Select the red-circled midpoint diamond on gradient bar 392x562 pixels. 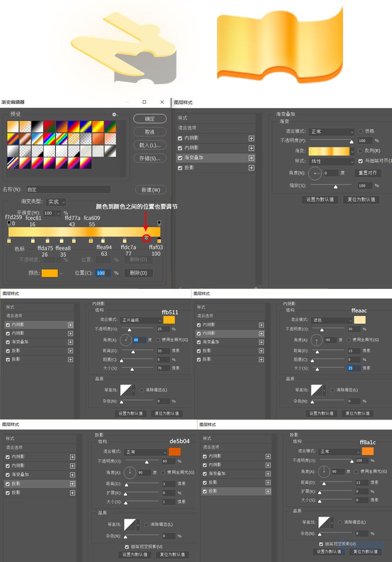coord(146,238)
